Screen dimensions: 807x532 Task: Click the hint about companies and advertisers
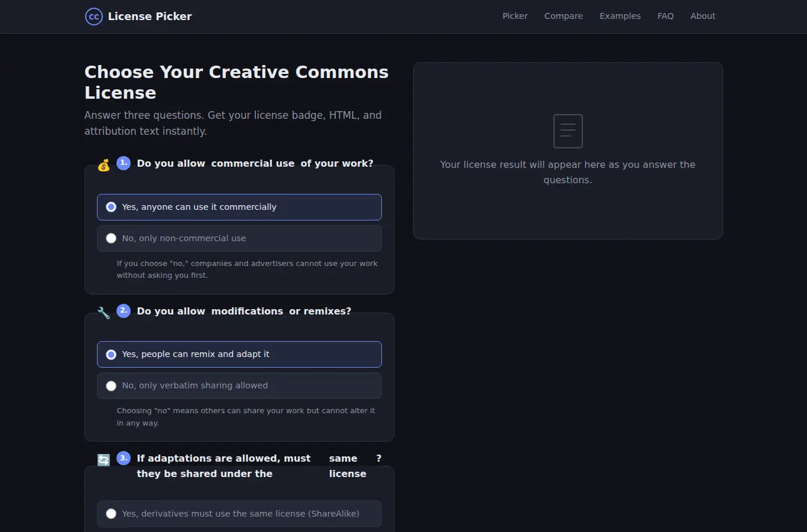[x=247, y=269]
